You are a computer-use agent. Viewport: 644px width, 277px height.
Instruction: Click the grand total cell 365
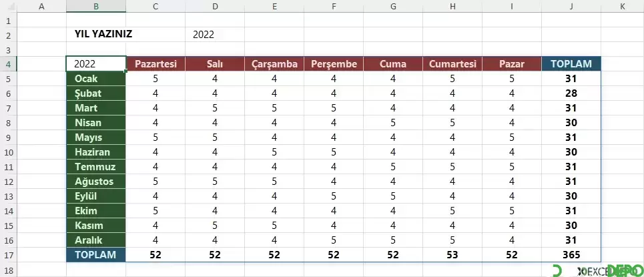[571, 255]
